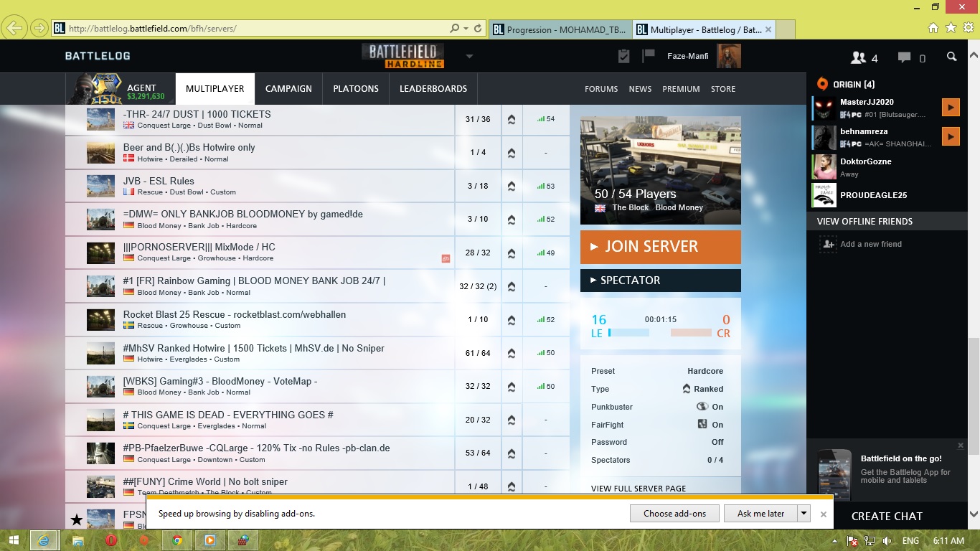Expand the Spectator section
Screen dimensions: 980x551
660,281
